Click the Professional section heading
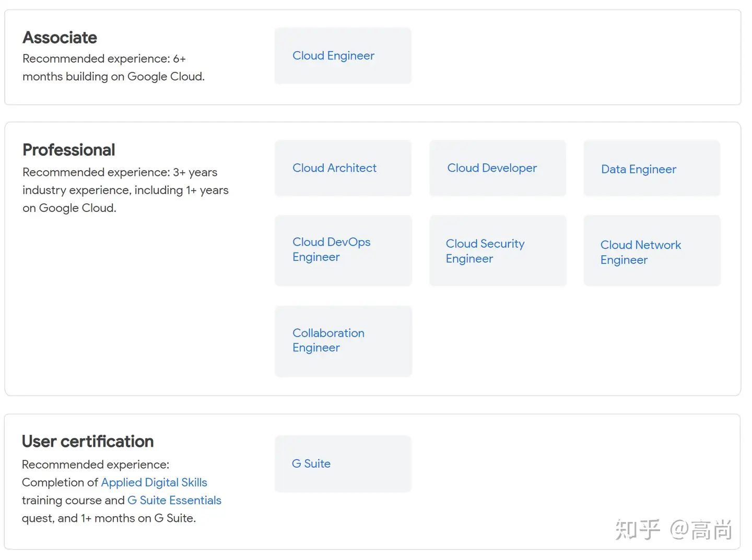752x560 pixels. tap(69, 150)
